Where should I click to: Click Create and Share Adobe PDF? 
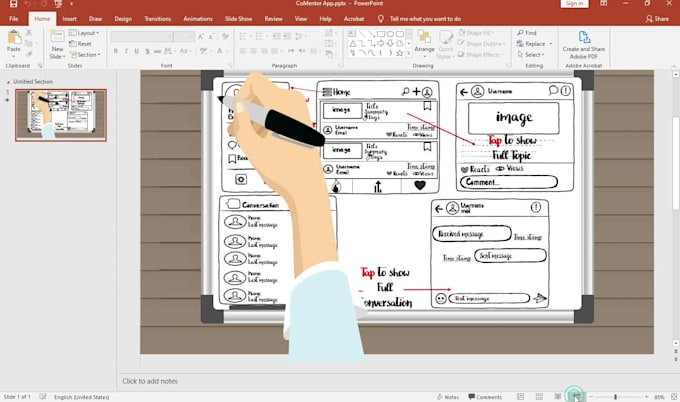(584, 44)
